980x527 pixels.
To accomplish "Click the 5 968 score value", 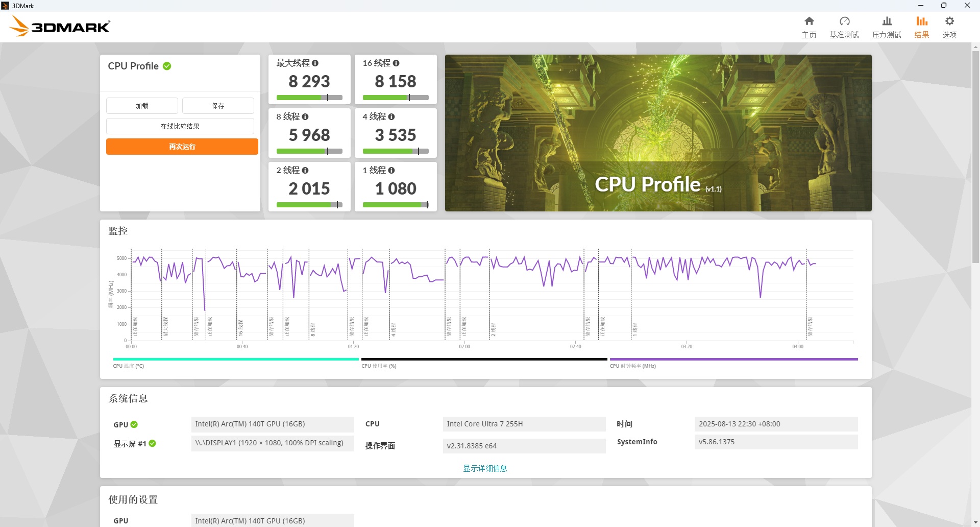I will [x=309, y=135].
